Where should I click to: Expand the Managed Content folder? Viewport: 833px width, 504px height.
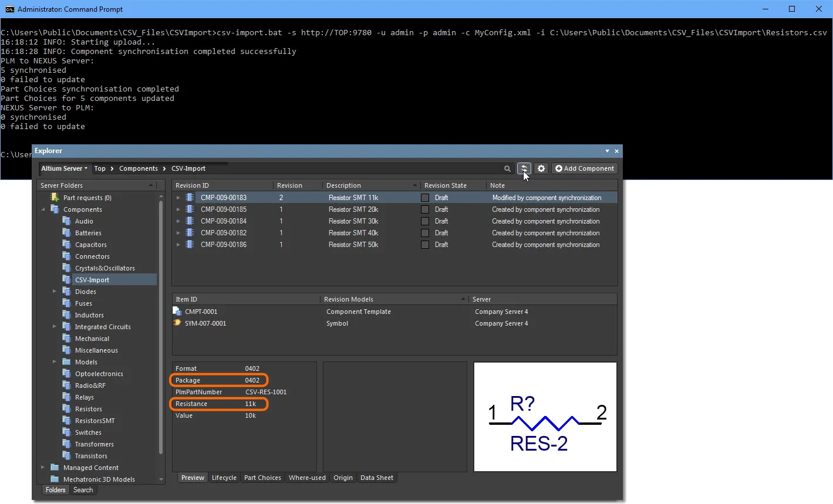(43, 468)
